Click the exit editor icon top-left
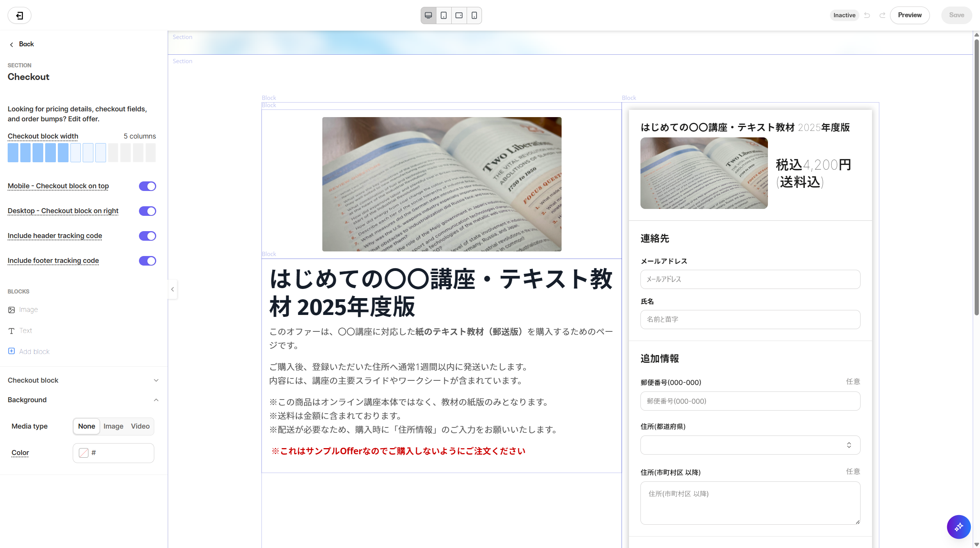The image size is (980, 548). click(x=20, y=15)
